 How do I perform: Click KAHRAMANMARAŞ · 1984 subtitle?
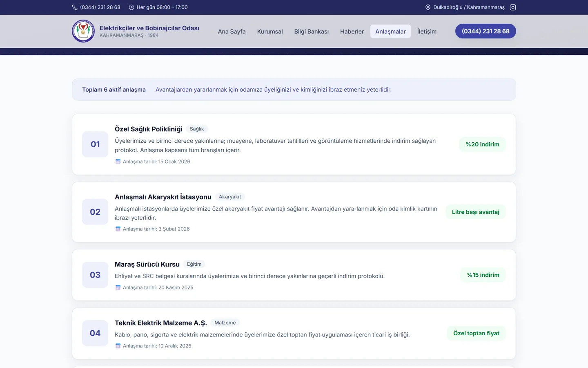click(x=129, y=36)
